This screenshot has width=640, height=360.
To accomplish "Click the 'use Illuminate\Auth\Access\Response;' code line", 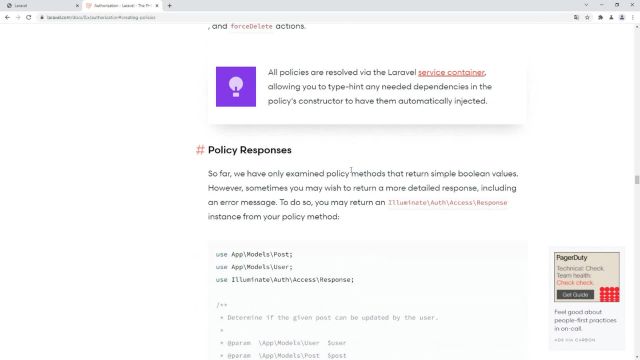I will pyautogui.click(x=285, y=280).
